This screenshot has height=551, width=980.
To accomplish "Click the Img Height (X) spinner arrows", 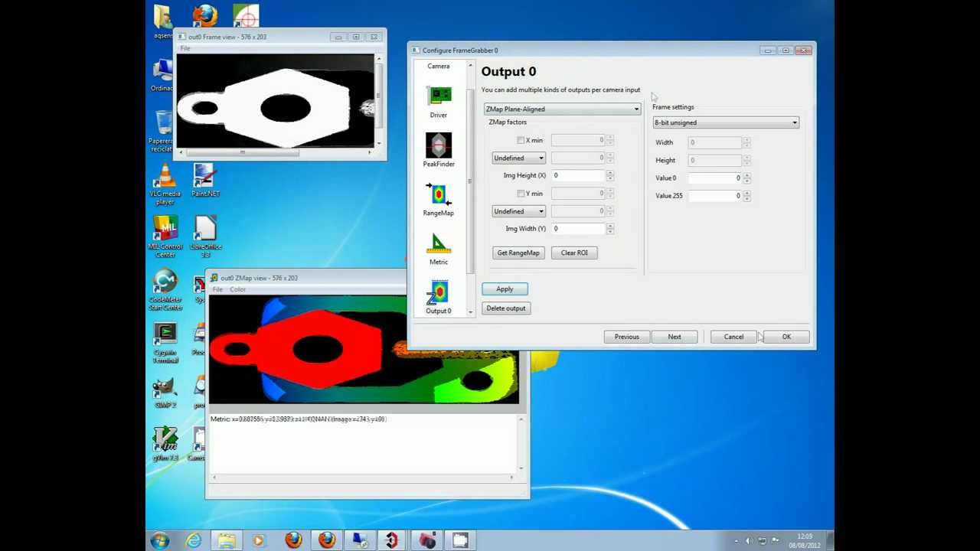I will tap(610, 175).
